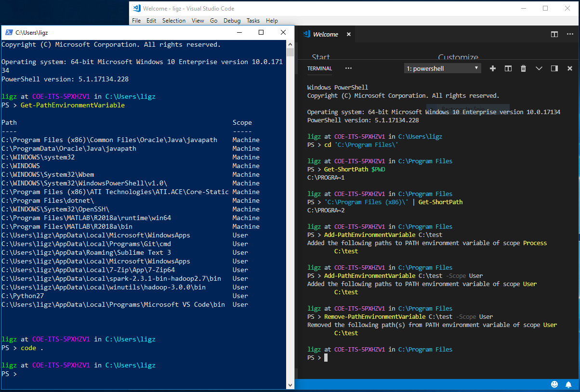
Task: Click the 'Scope' column header
Action: click(242, 122)
